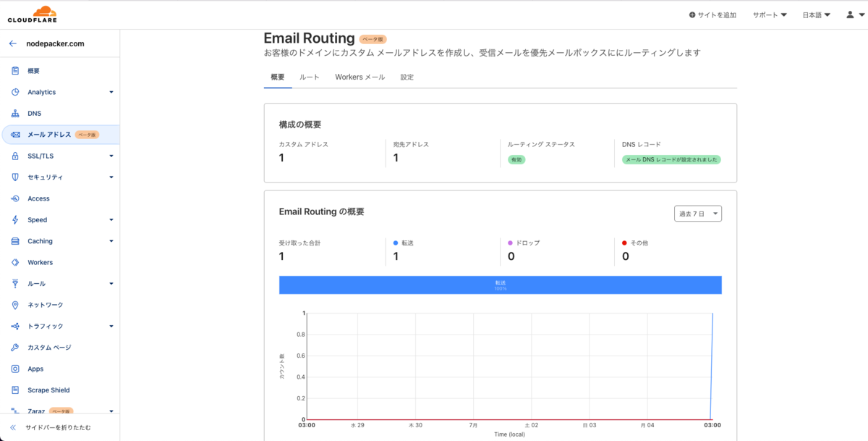Image resolution: width=868 pixels, height=441 pixels.
Task: Click the purple ドロップ legend dot
Action: [511, 243]
